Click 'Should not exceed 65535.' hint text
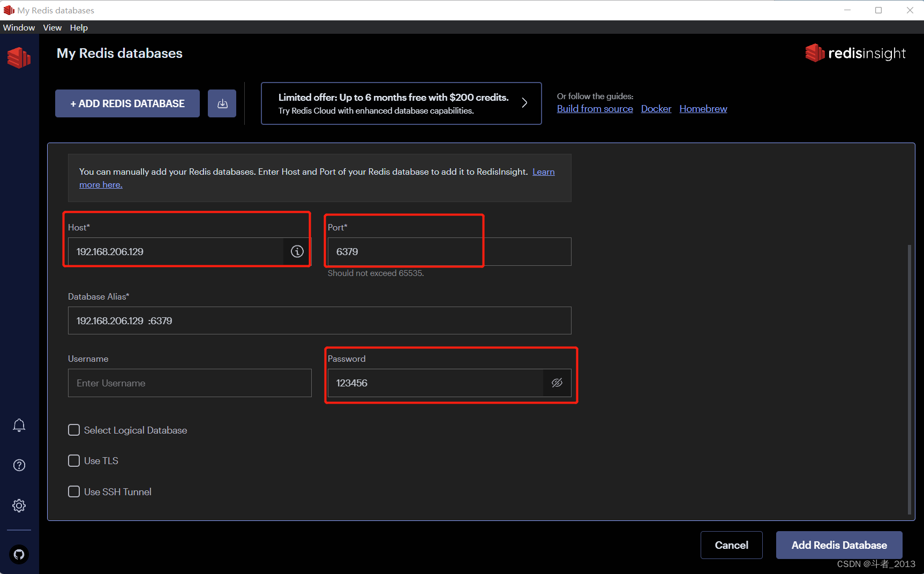The height and width of the screenshot is (574, 924). point(375,273)
